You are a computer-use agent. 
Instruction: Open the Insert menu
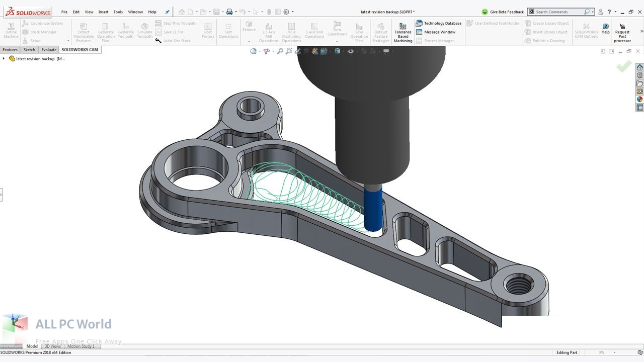pos(103,12)
